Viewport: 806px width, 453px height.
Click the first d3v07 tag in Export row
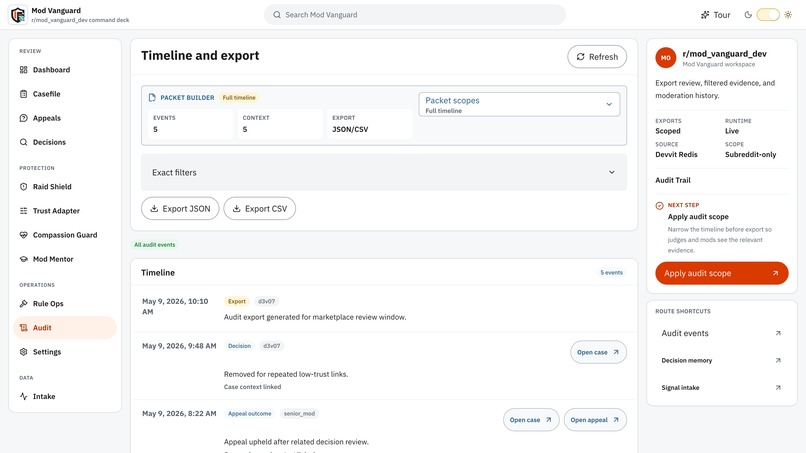click(266, 301)
